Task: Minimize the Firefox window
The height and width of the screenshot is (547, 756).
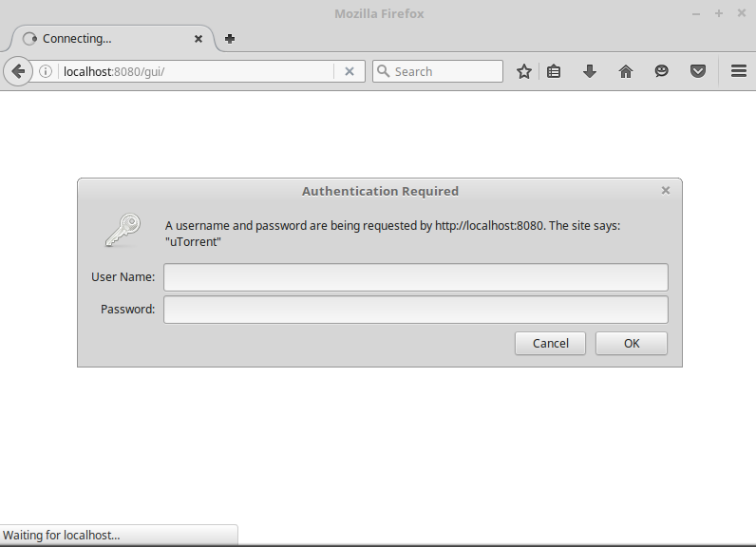Action: pos(696,14)
